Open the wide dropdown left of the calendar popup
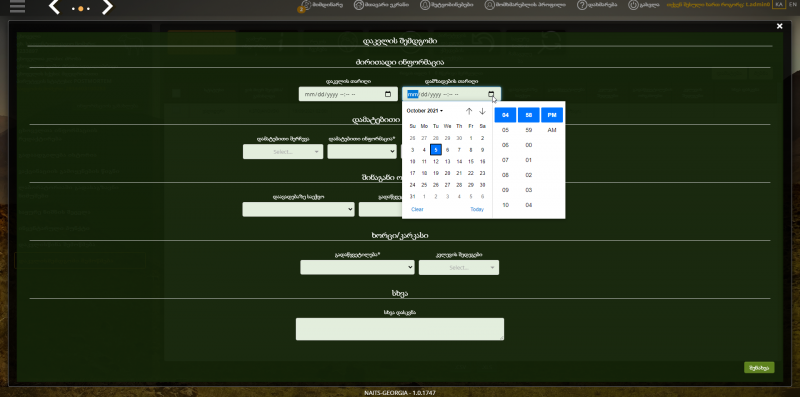This screenshot has height=397, width=800. pyautogui.click(x=298, y=209)
